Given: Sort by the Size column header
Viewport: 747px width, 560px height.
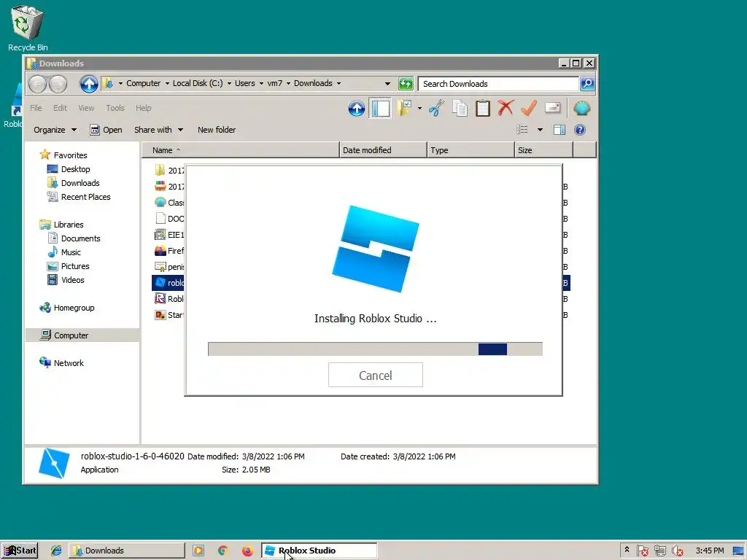Looking at the screenshot, I should pyautogui.click(x=543, y=150).
